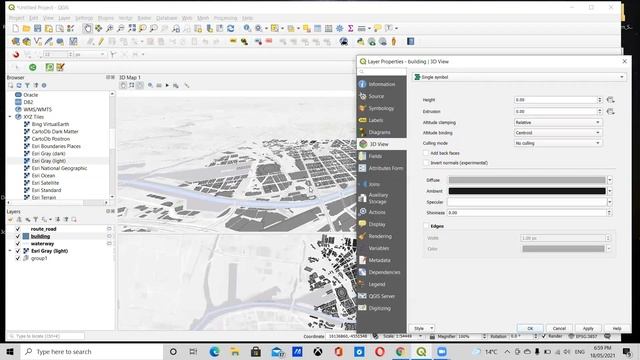
Task: Open the Diffuse color dropdown arrow
Action: (610, 180)
